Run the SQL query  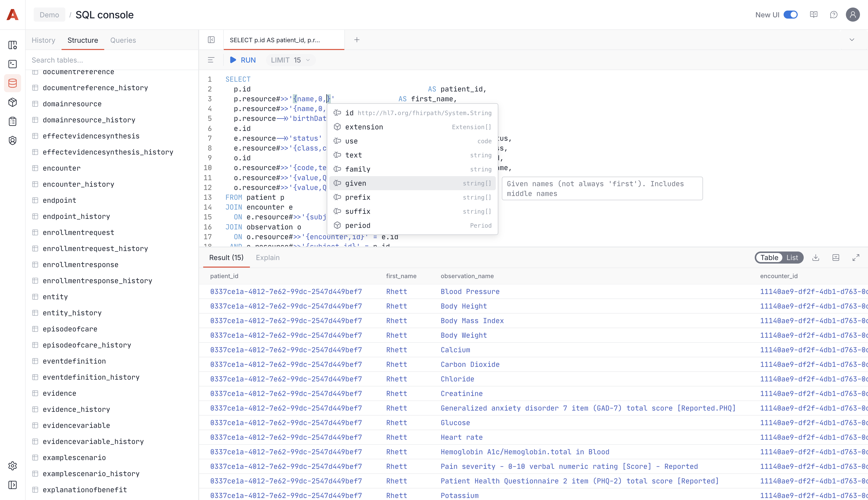pyautogui.click(x=243, y=60)
